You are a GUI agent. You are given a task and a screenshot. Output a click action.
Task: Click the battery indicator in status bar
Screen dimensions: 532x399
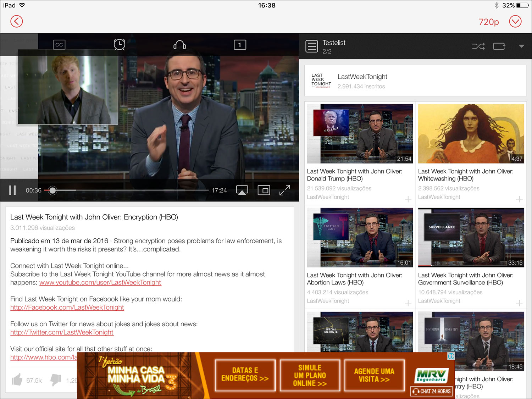click(x=523, y=5)
